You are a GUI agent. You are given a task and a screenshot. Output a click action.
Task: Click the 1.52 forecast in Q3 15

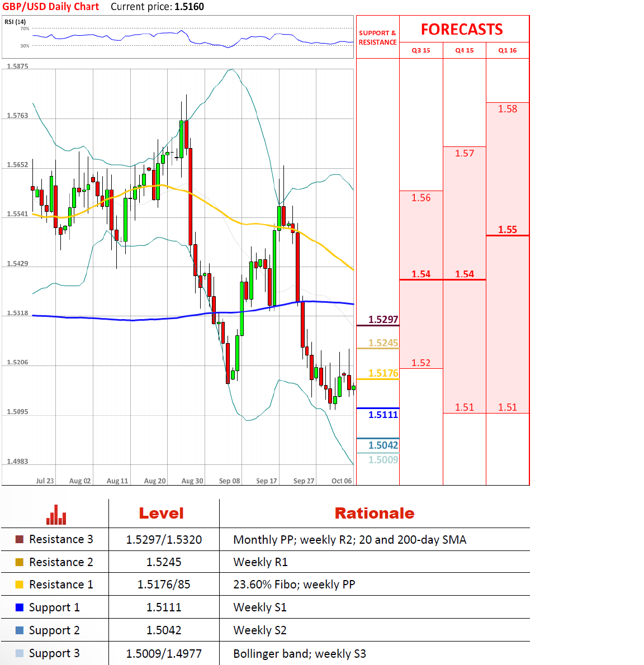point(421,363)
